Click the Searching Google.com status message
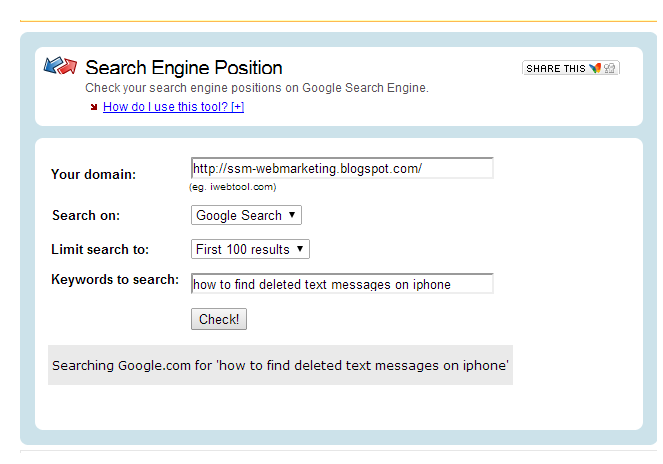Image resolution: width=663 pixels, height=464 pixels. coord(280,365)
